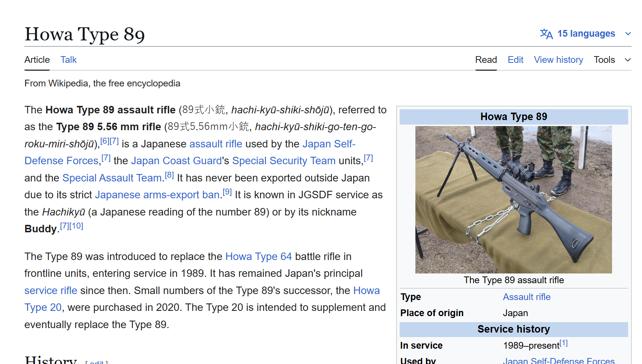The image size is (642, 364).
Task: Open the infobox Assault rifle type link
Action: coord(527,297)
